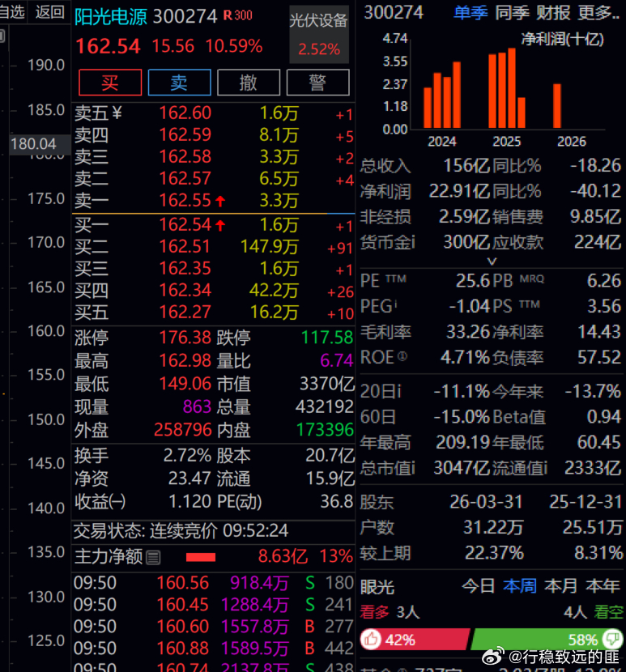This screenshot has height=672, width=626.
Task: Click the 年最高 value 209.19
Action: coord(462,442)
